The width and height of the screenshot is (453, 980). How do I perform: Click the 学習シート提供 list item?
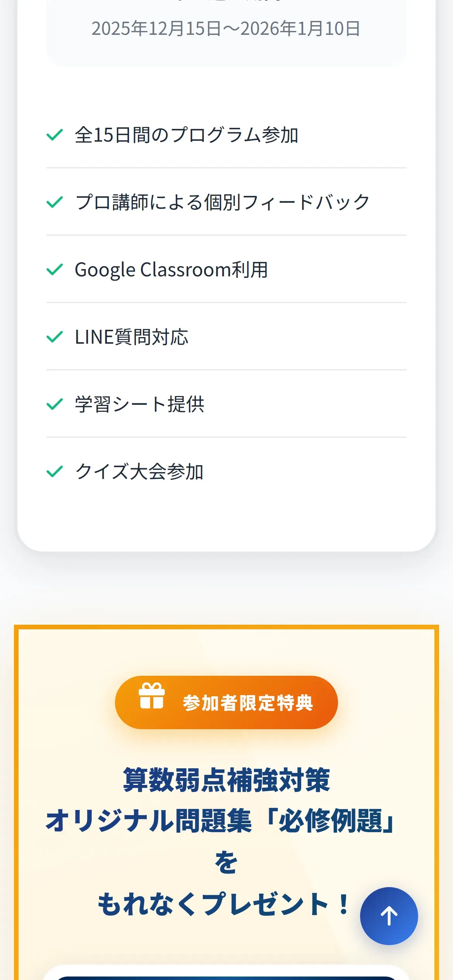pos(226,404)
